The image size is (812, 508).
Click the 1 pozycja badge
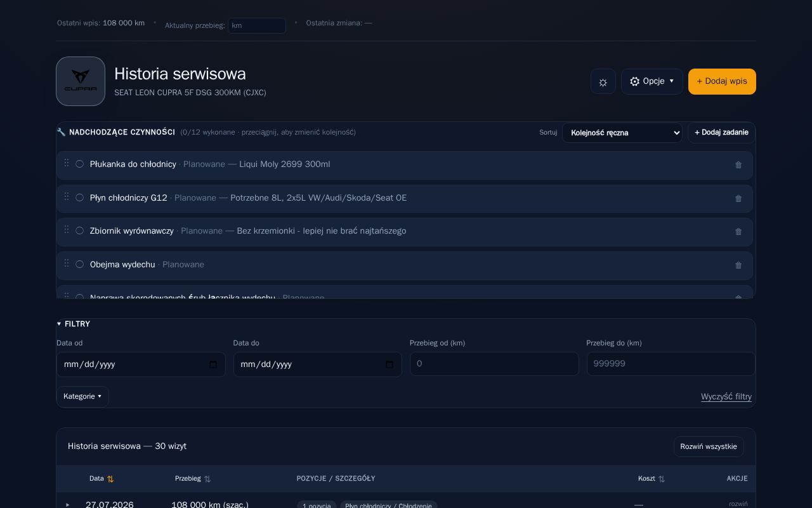317,505
